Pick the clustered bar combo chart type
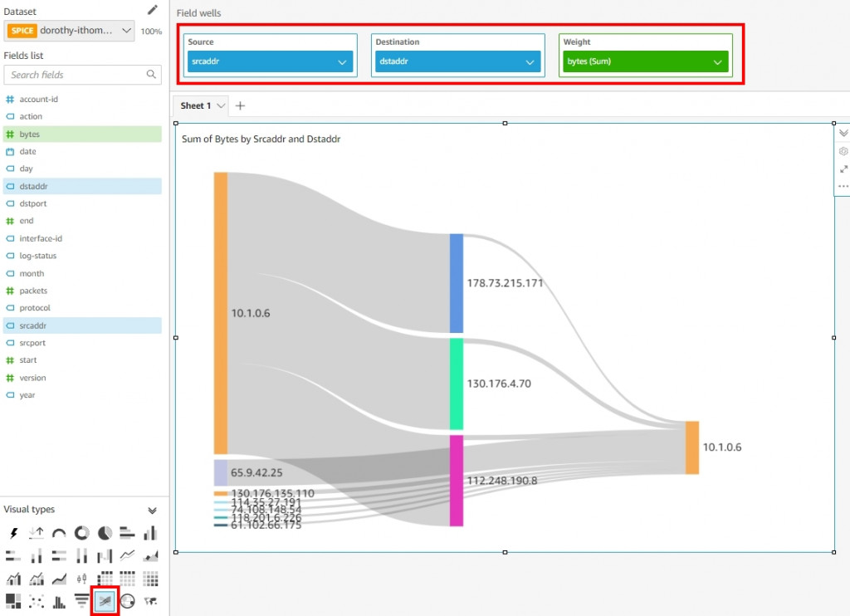 click(x=13, y=579)
